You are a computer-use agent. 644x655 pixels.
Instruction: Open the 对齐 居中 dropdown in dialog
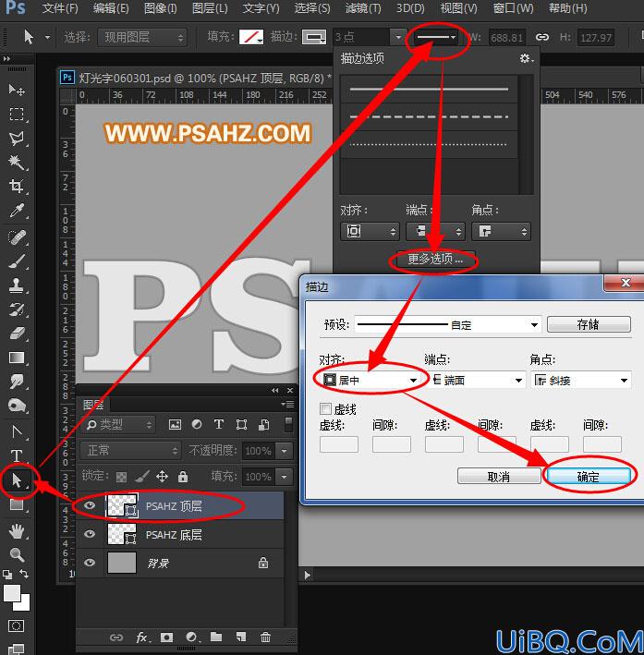tap(370, 380)
